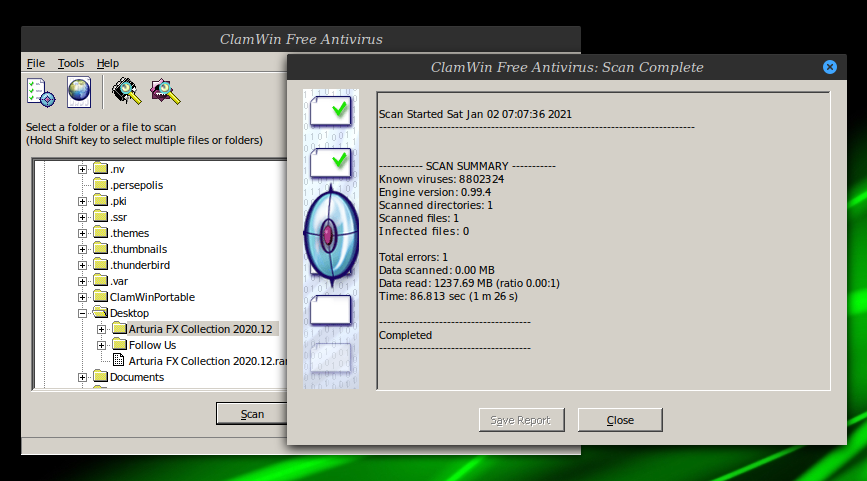Select the .thunderbird folder icon
This screenshot has height=481, width=867.
100,264
